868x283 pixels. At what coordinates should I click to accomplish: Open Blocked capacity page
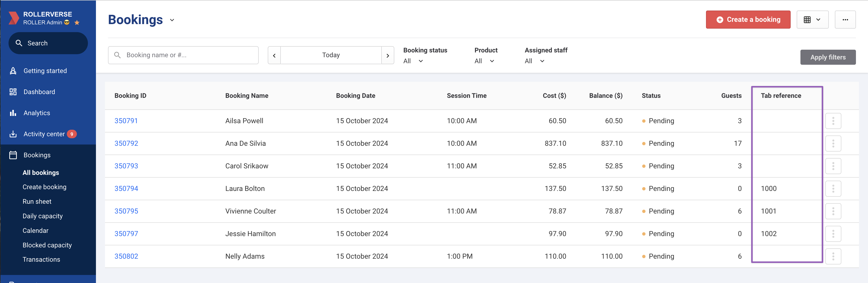tap(47, 245)
